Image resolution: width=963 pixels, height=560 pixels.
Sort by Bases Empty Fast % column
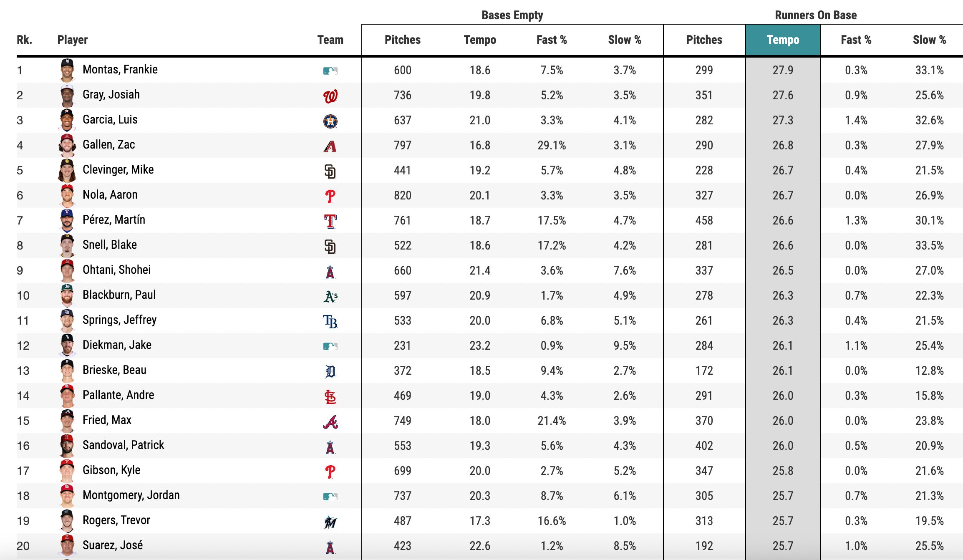(x=551, y=40)
